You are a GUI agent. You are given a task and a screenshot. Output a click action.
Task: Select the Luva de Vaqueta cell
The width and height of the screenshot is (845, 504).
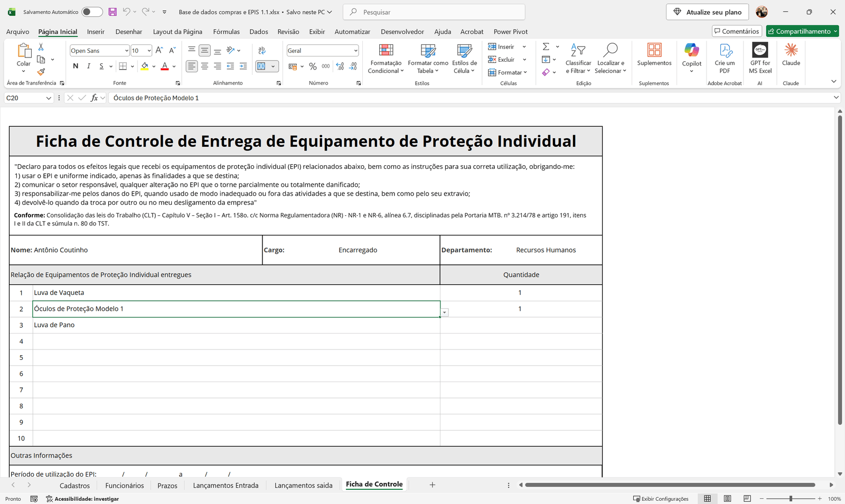point(236,292)
